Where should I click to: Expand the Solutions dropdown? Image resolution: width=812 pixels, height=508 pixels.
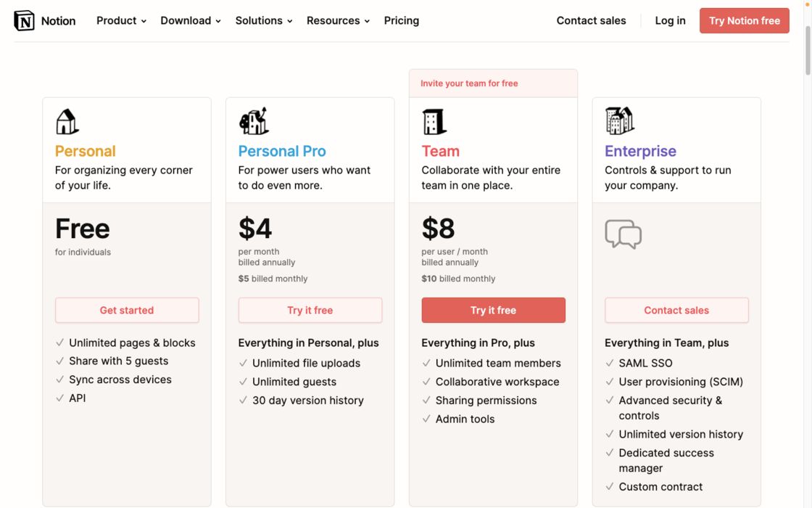[x=264, y=21]
